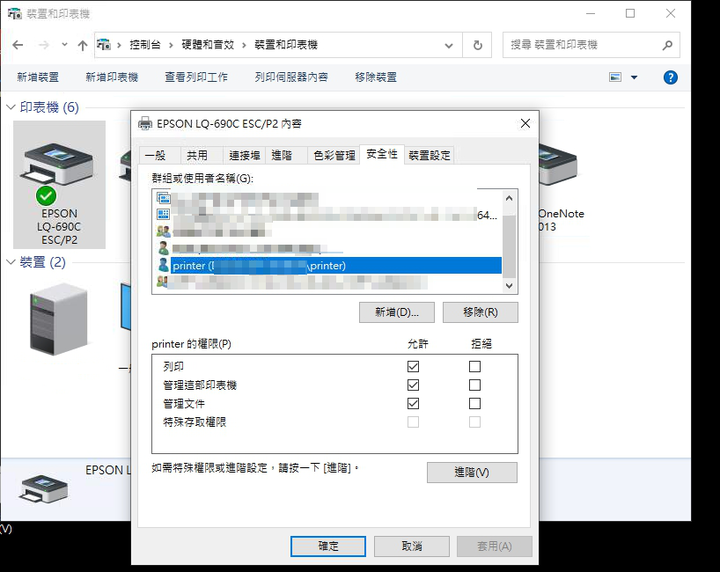
Task: Click 新增裝置 in the toolbar
Action: [x=38, y=77]
